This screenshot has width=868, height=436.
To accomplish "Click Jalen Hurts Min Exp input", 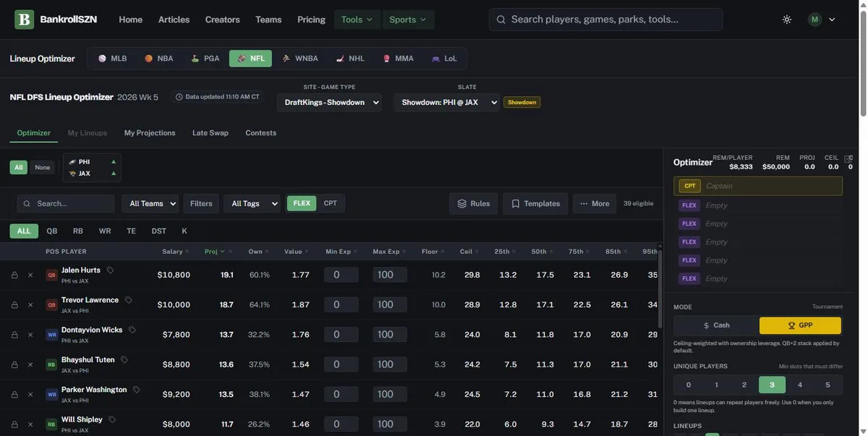I will 341,275.
